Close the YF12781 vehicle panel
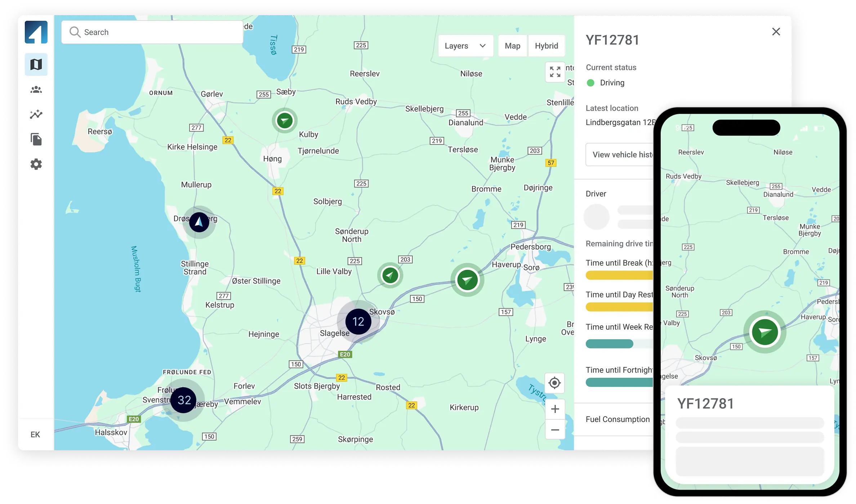The height and width of the screenshot is (504, 856). [x=776, y=32]
